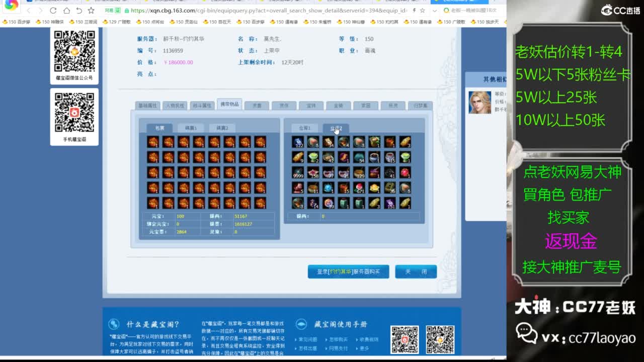Open the 150 神雕侠 bookmark

50,22
